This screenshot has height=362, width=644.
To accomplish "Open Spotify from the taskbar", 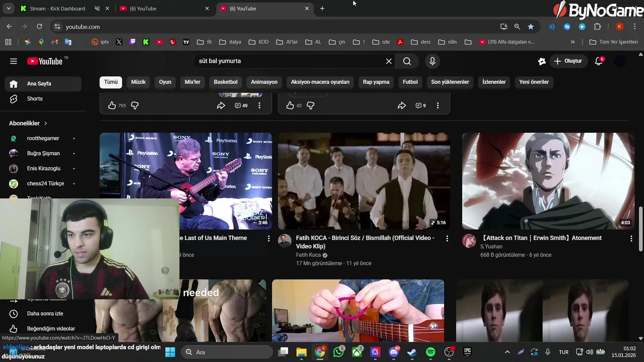I will [431, 352].
